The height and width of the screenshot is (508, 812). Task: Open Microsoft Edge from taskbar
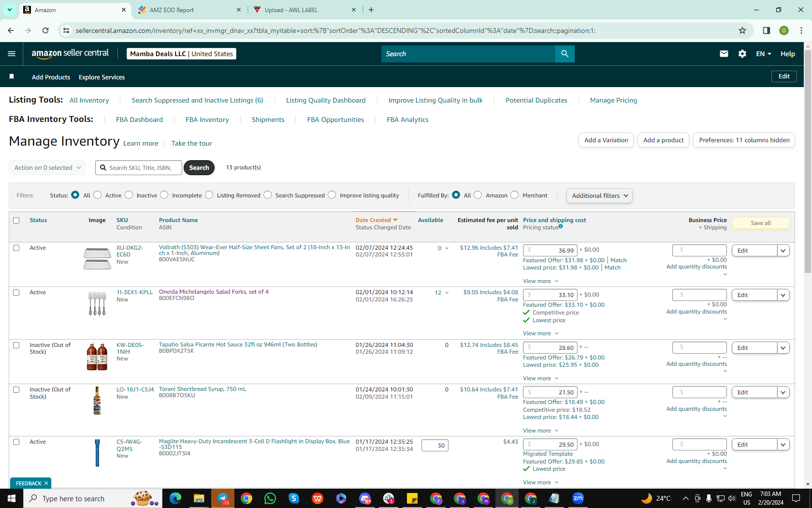pyautogui.click(x=175, y=498)
